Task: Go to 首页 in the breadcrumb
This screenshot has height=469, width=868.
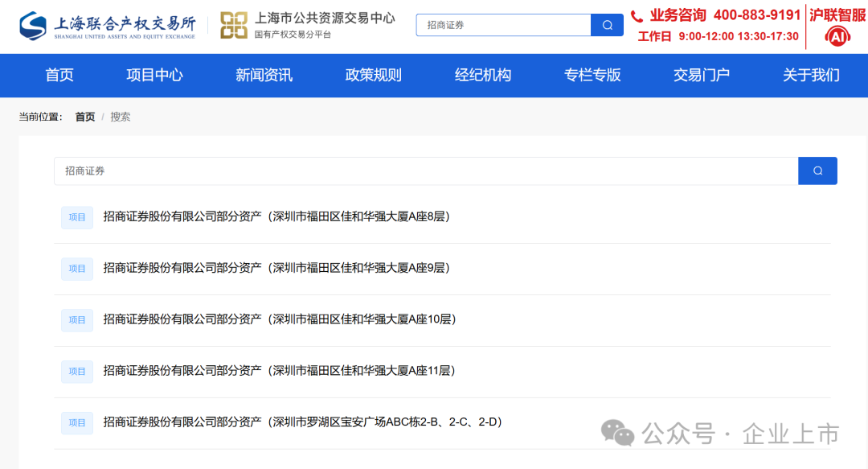Action: tap(84, 117)
